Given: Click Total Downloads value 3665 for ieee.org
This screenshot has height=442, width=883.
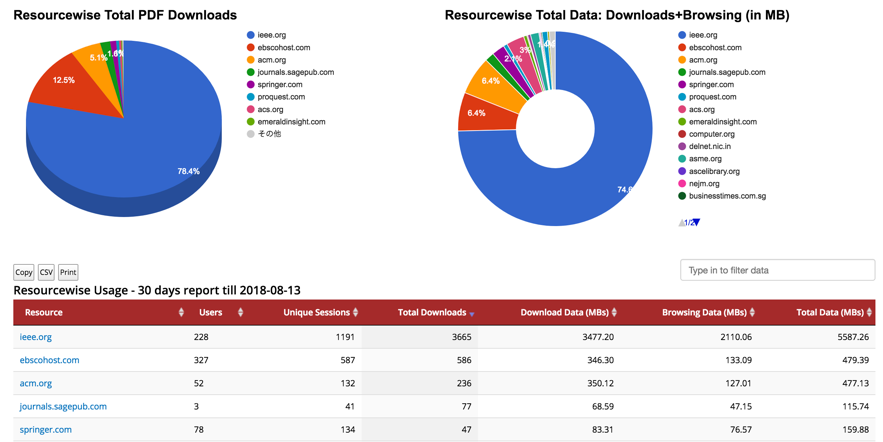Looking at the screenshot, I should 460,337.
